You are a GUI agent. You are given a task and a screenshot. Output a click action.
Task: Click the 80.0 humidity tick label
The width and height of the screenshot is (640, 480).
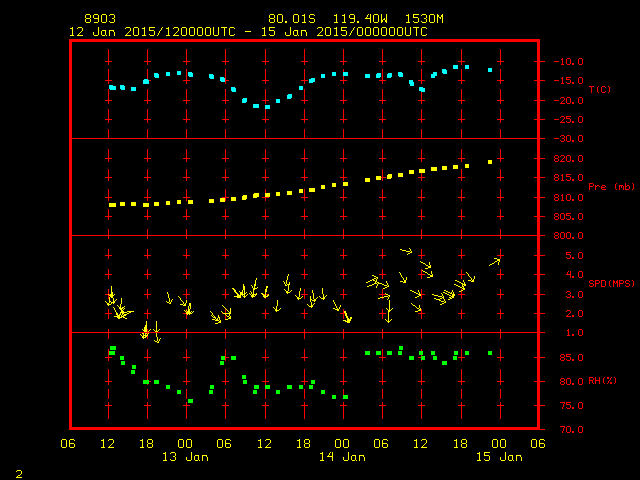[571, 382]
